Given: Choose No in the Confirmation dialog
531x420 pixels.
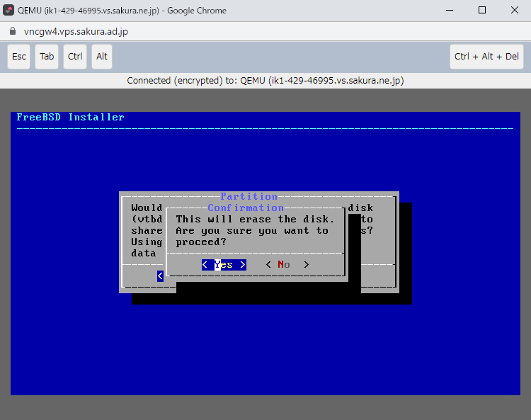Looking at the screenshot, I should pos(287,265).
